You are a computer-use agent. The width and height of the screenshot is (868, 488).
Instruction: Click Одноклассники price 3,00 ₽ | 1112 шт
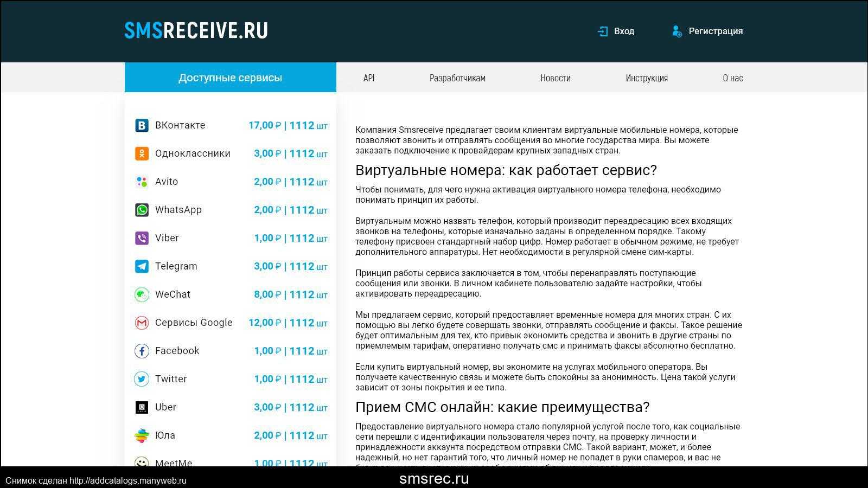(x=291, y=153)
